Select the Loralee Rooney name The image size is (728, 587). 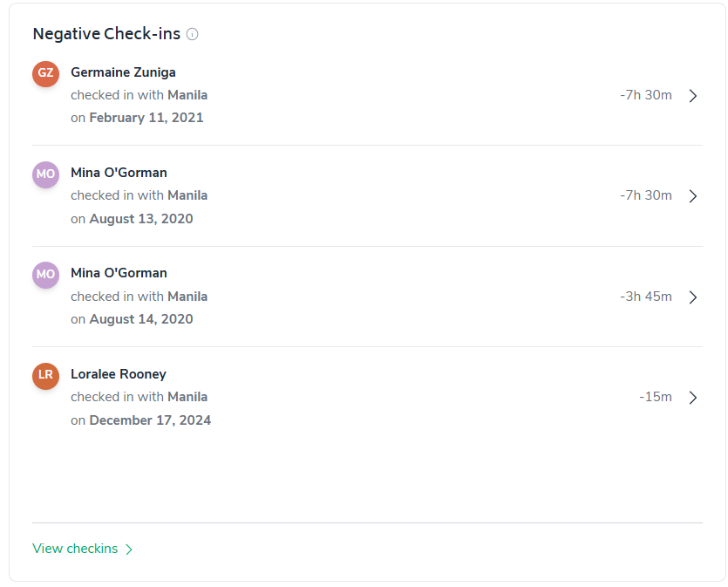119,374
